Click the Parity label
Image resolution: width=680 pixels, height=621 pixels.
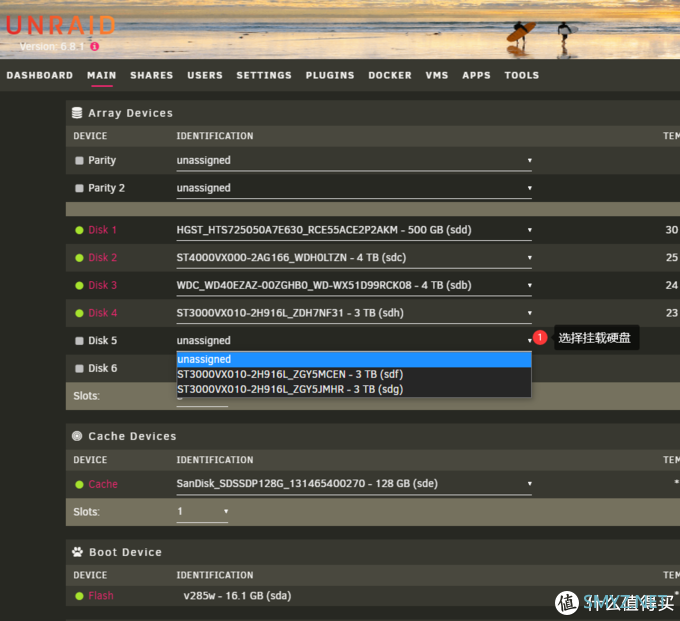(x=102, y=160)
